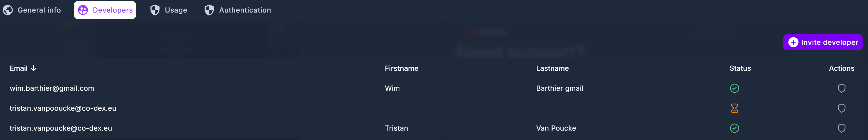
Task: Sort the table by Email arrow
Action: coord(33,68)
